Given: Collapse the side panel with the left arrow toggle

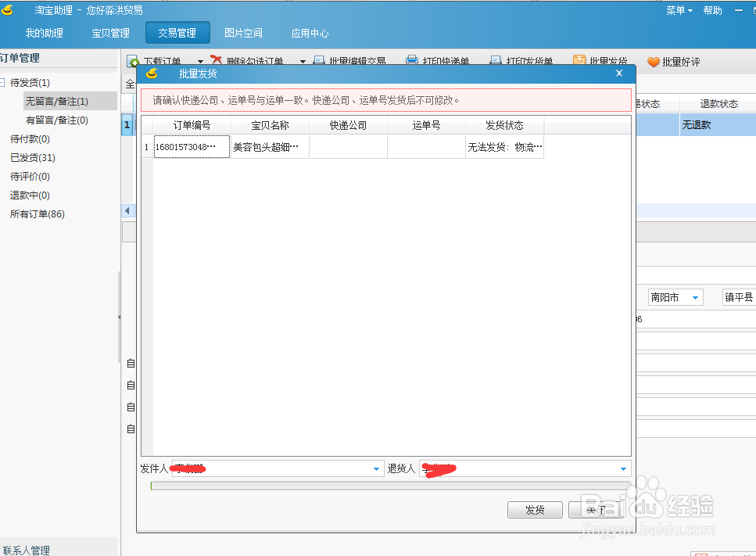Looking at the screenshot, I should [x=127, y=210].
